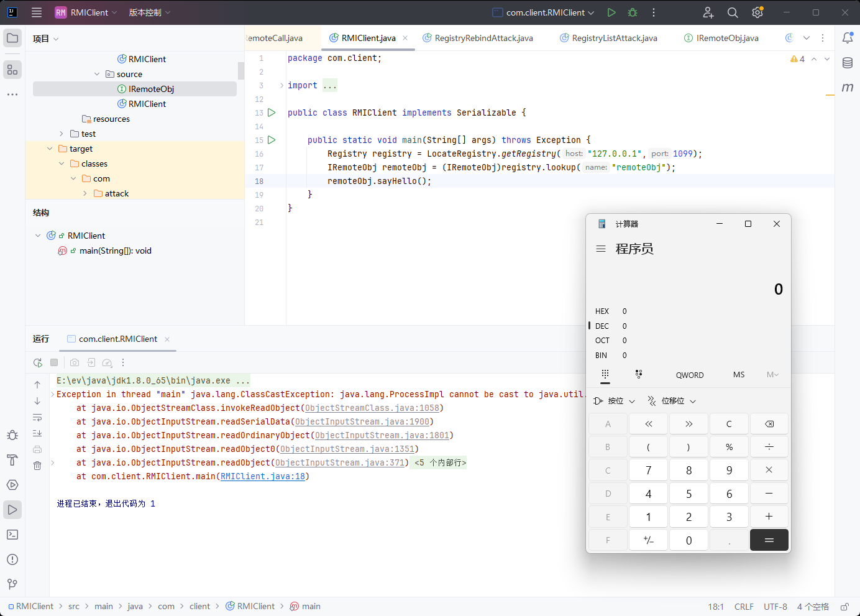Cycle the QWORD word size
The width and height of the screenshot is (860, 616).
(690, 375)
